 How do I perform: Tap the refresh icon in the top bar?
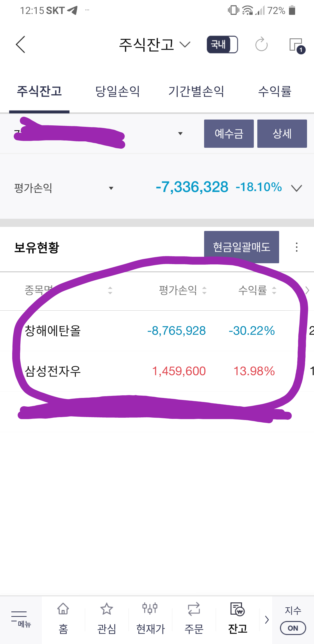[261, 45]
